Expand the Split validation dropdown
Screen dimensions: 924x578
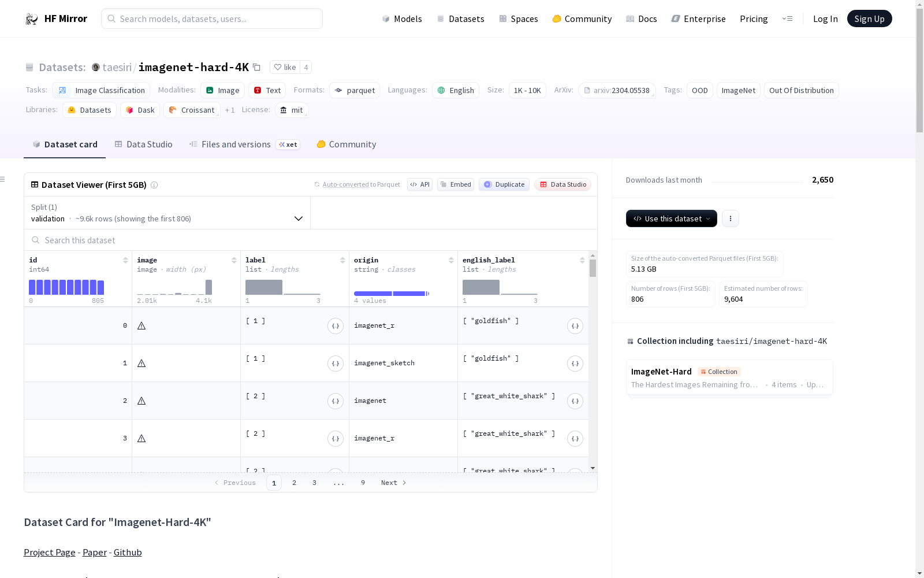[x=167, y=213]
